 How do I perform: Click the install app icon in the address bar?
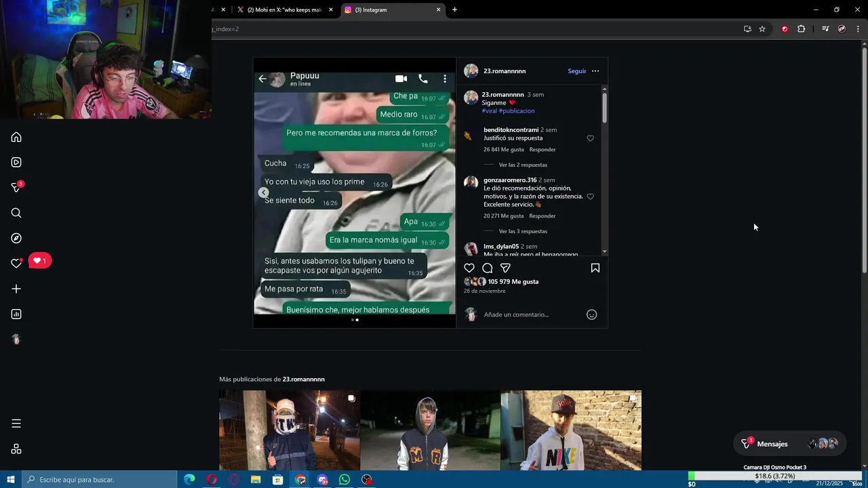pos(747,29)
